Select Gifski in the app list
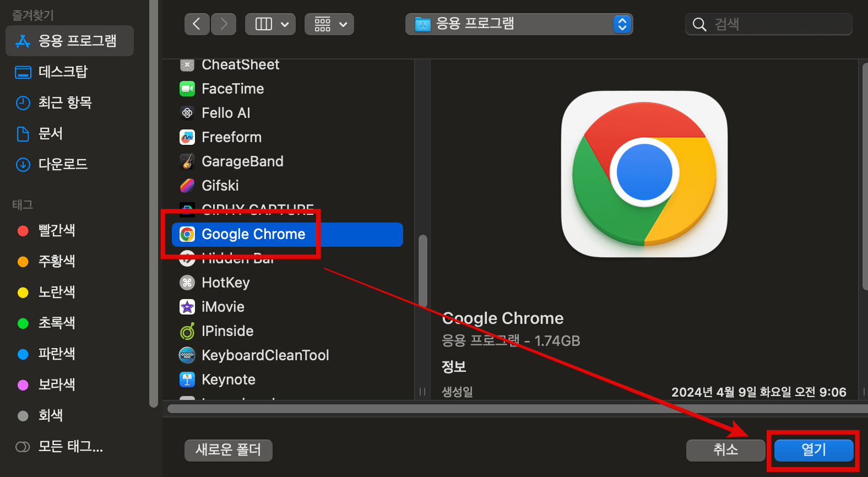This screenshot has width=868, height=477. click(287, 186)
